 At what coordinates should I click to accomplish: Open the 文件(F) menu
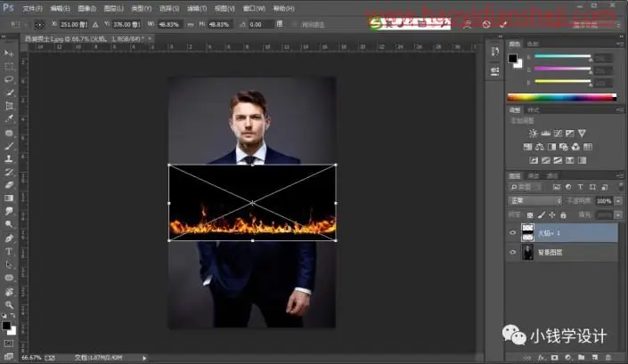[32, 8]
